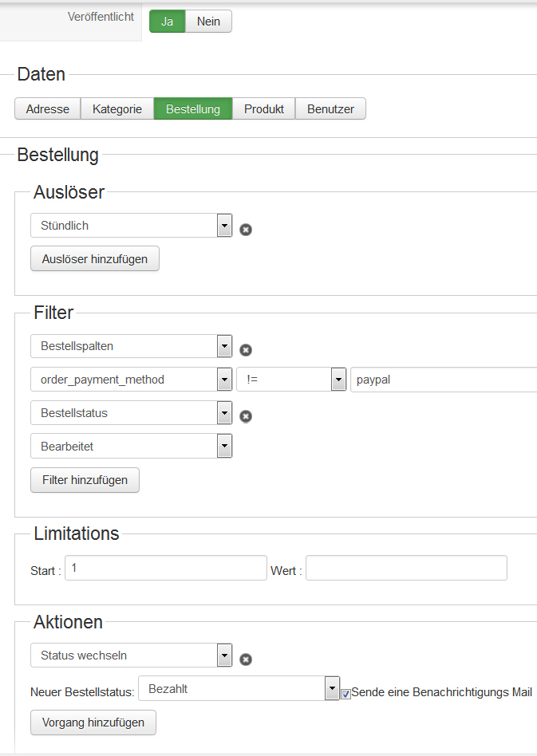Focus the Wert limitation input field

click(x=406, y=569)
